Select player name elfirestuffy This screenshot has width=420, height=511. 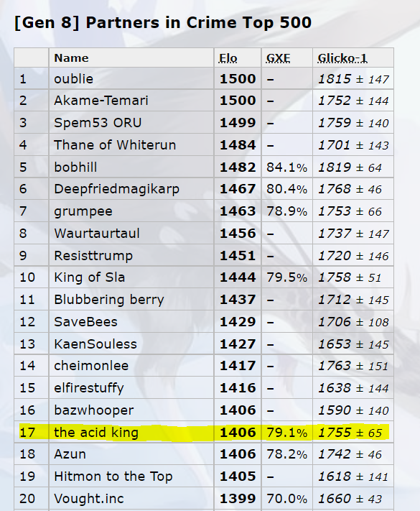click(89, 388)
